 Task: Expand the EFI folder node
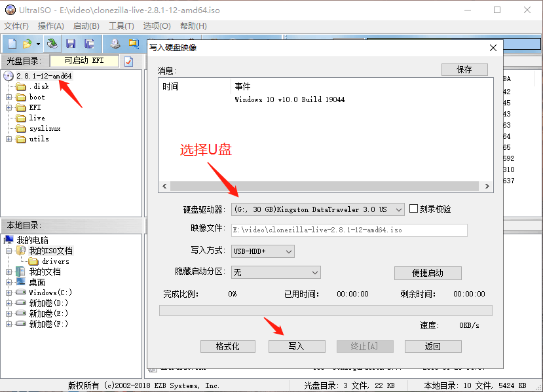[x=9, y=107]
